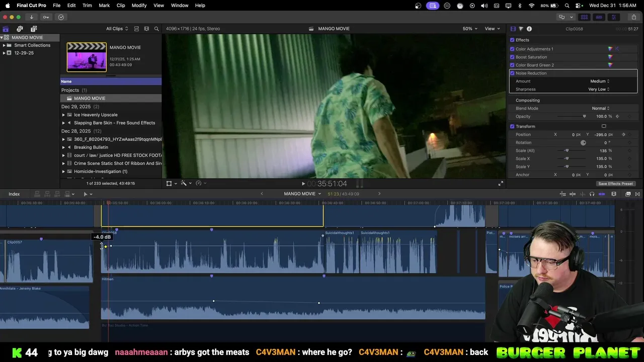
Task: Show Background Tasks checkmark icon
Action: 61,17
